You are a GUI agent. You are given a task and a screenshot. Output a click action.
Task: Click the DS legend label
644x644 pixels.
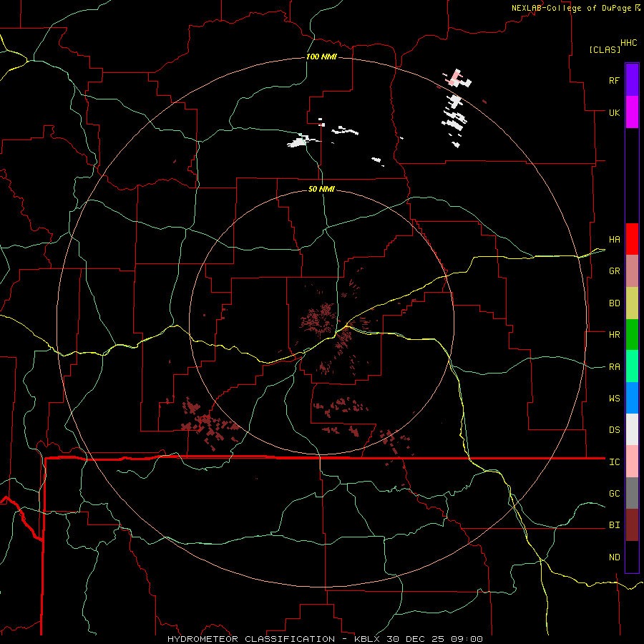click(x=614, y=430)
